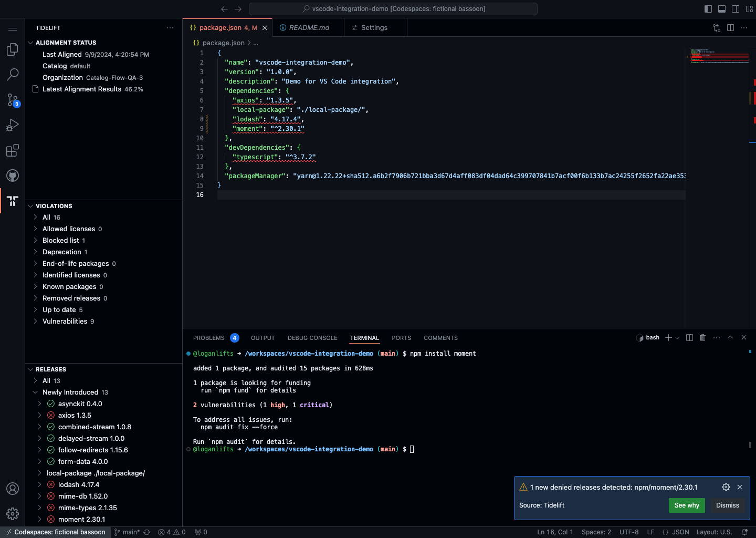The width and height of the screenshot is (756, 538).
Task: Expand the Up to date item
Action: tap(103, 310)
